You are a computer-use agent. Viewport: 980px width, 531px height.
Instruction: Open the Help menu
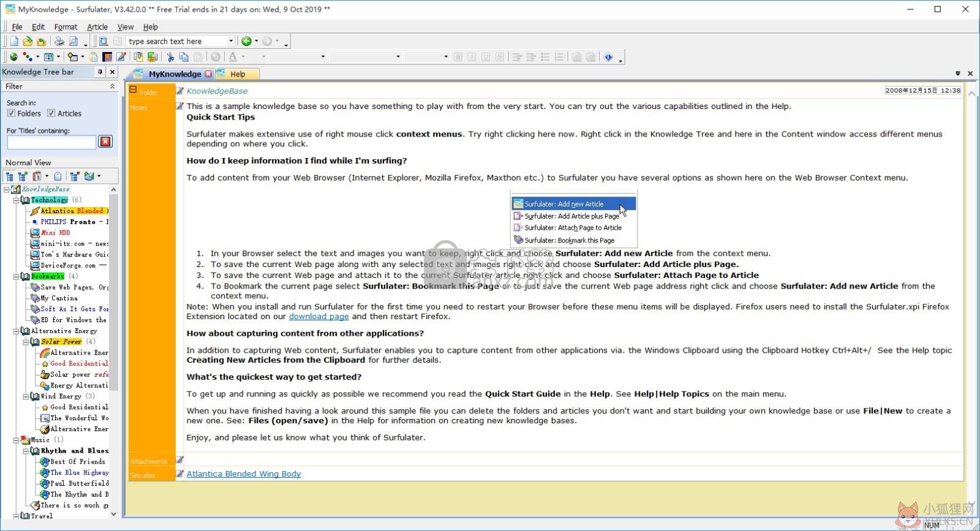coord(150,27)
